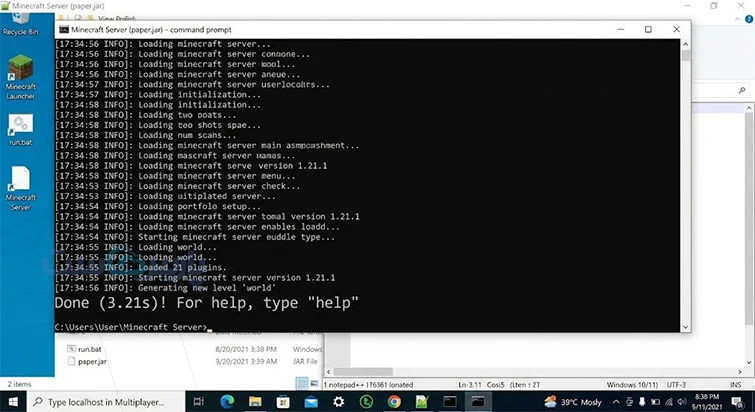Image resolution: width=755 pixels, height=412 pixels.
Task: Open the volume control in system tray
Action: click(x=682, y=402)
